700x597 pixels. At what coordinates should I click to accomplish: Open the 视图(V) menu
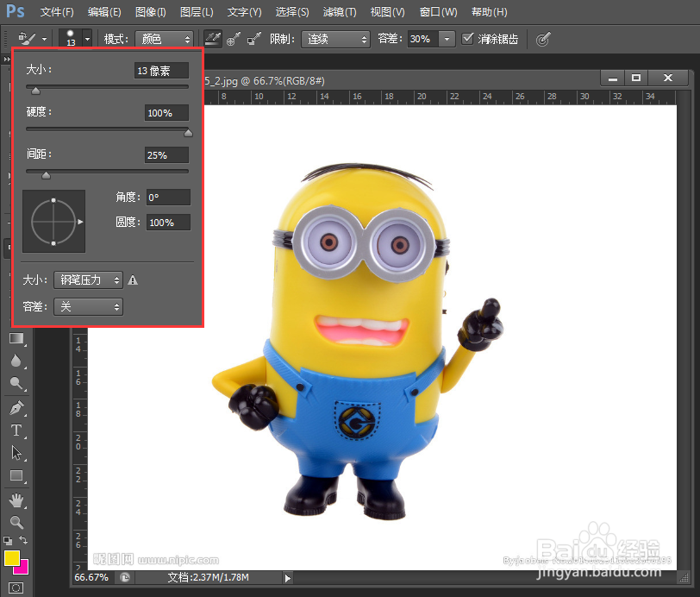(x=388, y=12)
